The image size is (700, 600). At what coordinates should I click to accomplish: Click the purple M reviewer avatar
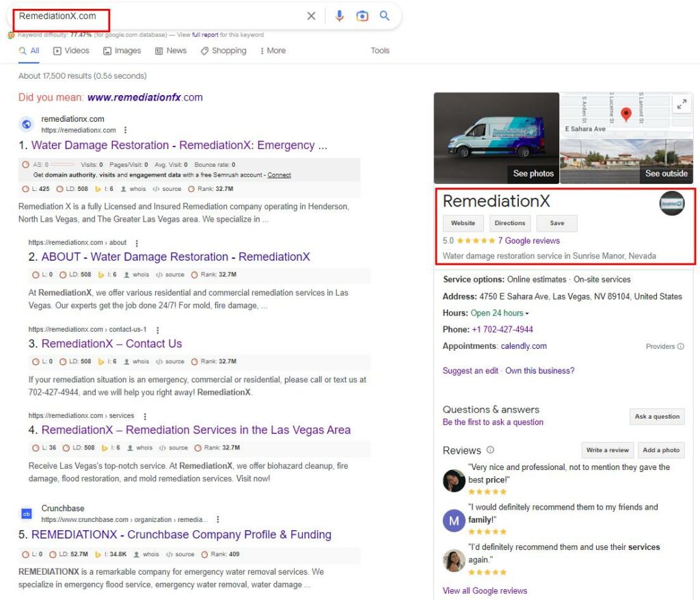(454, 521)
